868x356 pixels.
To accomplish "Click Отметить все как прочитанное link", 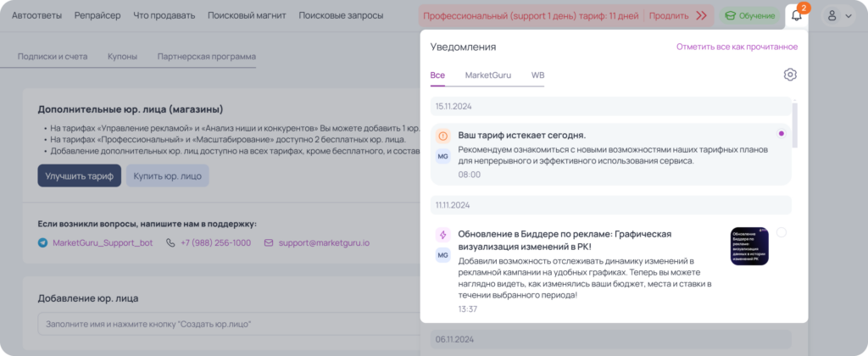I will tap(737, 47).
